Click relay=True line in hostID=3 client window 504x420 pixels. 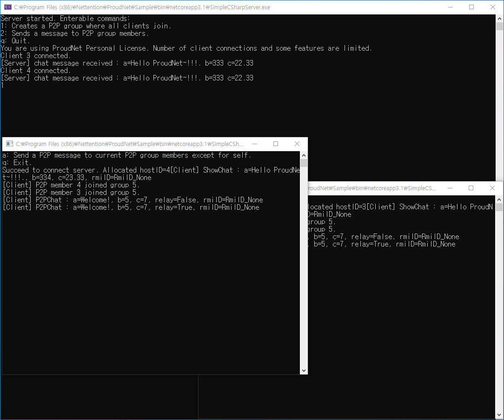(382, 244)
